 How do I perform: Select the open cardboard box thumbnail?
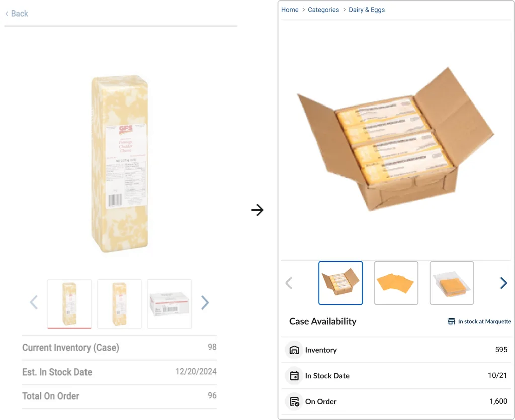pyautogui.click(x=340, y=283)
